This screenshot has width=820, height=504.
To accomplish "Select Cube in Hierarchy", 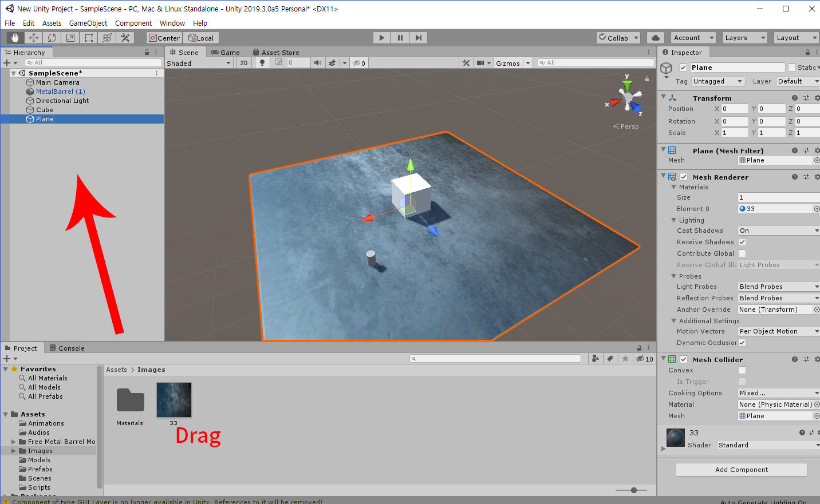I will point(44,110).
